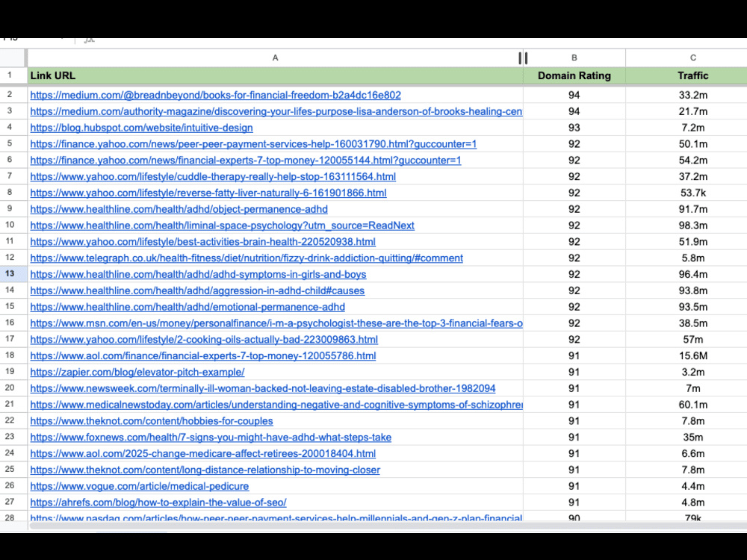The width and height of the screenshot is (747, 560).
Task: Open healthline liminal-space-psychology link
Action: tap(223, 225)
